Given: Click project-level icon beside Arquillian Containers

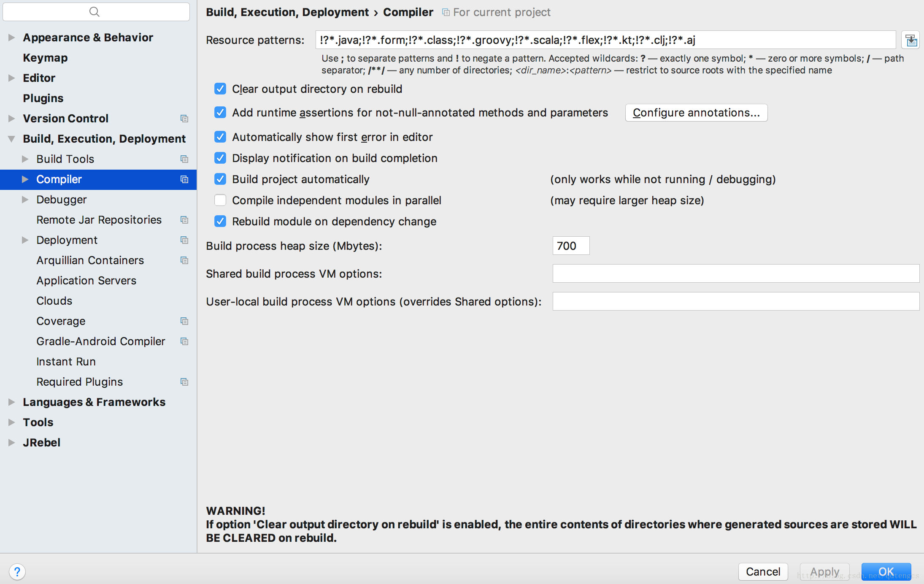Looking at the screenshot, I should [x=184, y=260].
